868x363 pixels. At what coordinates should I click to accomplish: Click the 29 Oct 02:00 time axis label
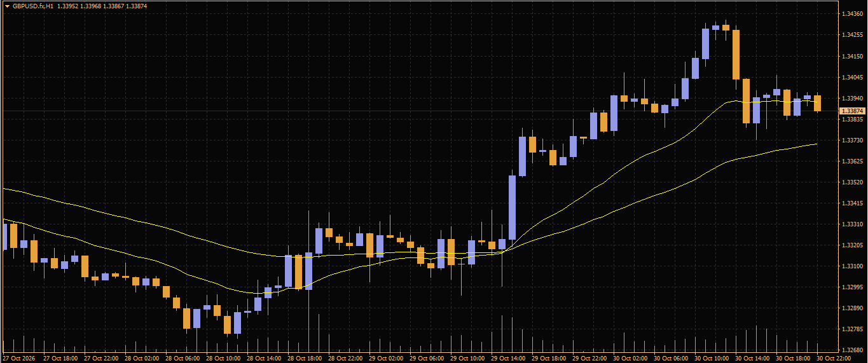[387, 359]
